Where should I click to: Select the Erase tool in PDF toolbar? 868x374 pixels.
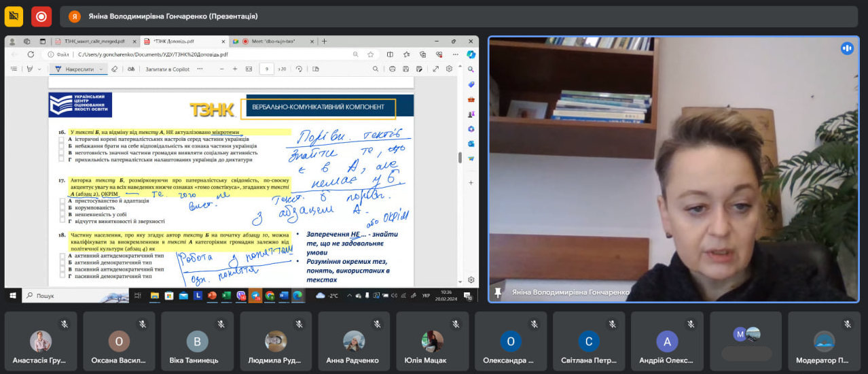pyautogui.click(x=115, y=69)
